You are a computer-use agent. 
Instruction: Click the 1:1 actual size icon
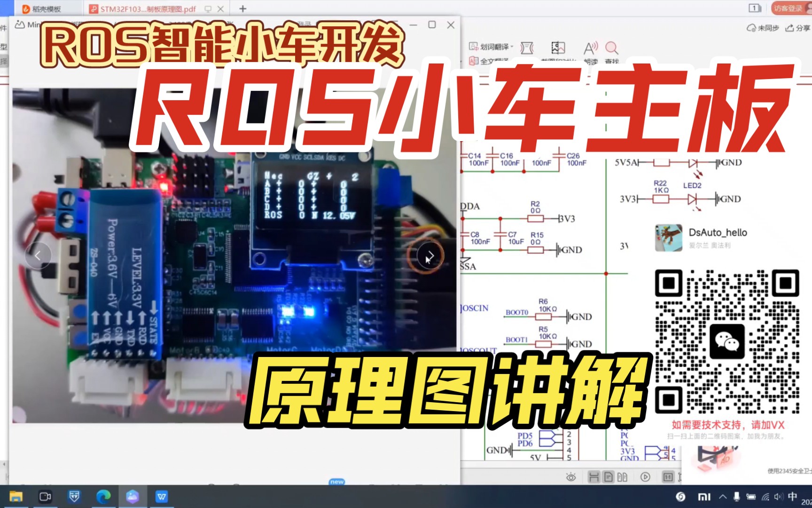pyautogui.click(x=668, y=477)
